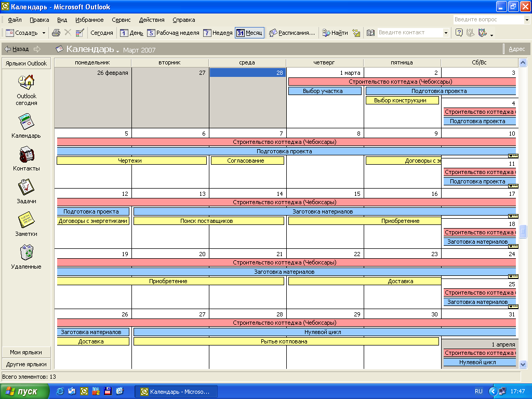Image resolution: width=532 pixels, height=399 pixels.
Task: Go back with the Назад button
Action: (17, 49)
